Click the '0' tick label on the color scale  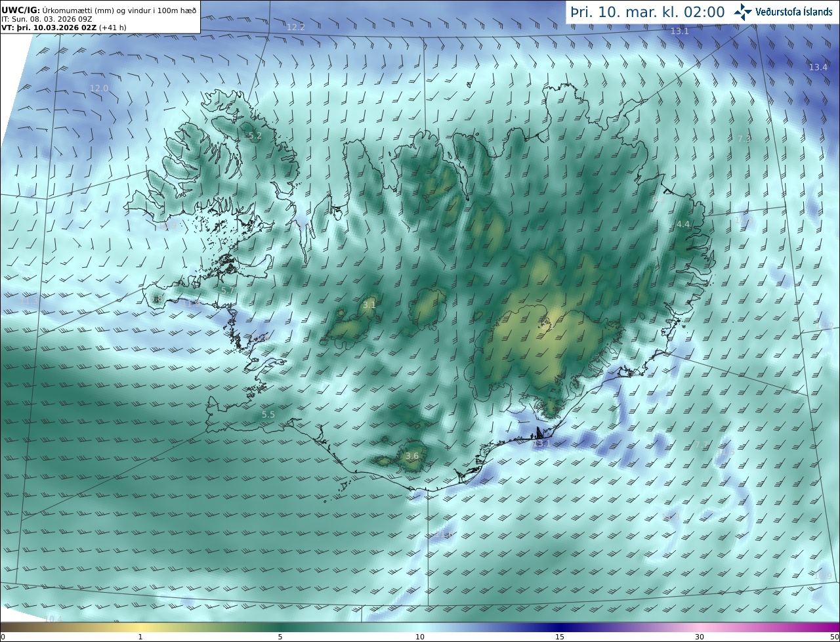tap(3, 637)
